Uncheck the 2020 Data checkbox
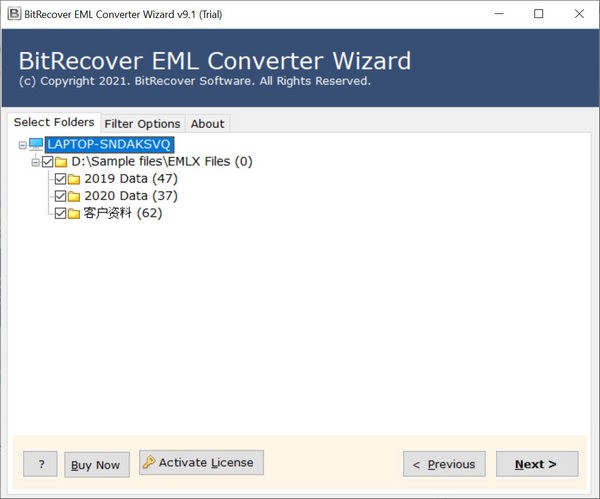600x499 pixels. coord(60,196)
